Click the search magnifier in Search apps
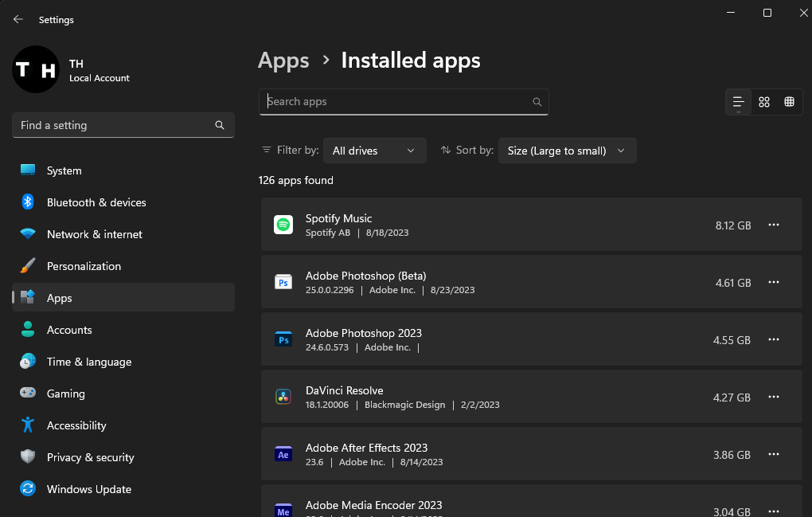Image resolution: width=812 pixels, height=517 pixels. point(537,102)
